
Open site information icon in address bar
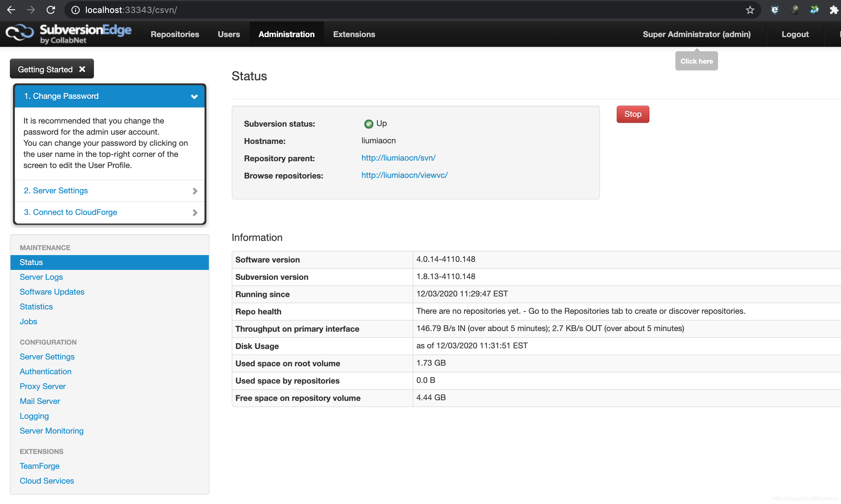click(75, 10)
